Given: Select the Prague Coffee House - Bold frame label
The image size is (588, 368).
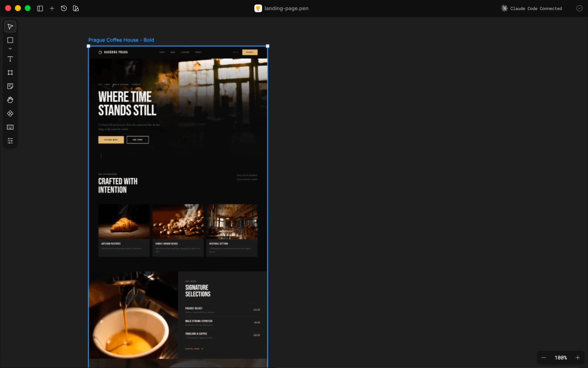Looking at the screenshot, I should [x=121, y=40].
